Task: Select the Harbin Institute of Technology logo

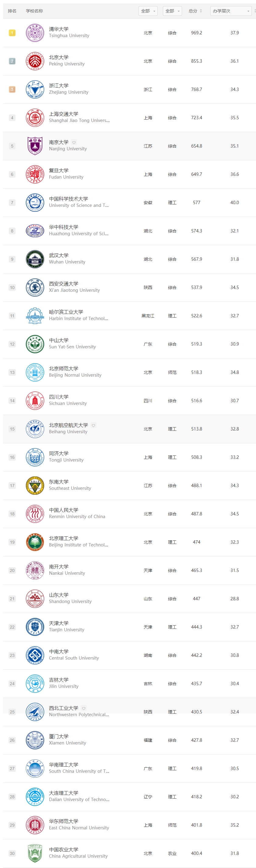Action: click(35, 316)
